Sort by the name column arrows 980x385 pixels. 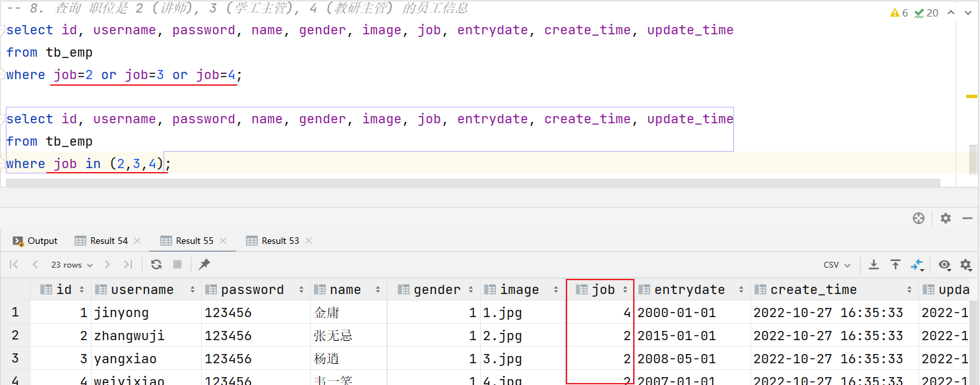tap(378, 289)
